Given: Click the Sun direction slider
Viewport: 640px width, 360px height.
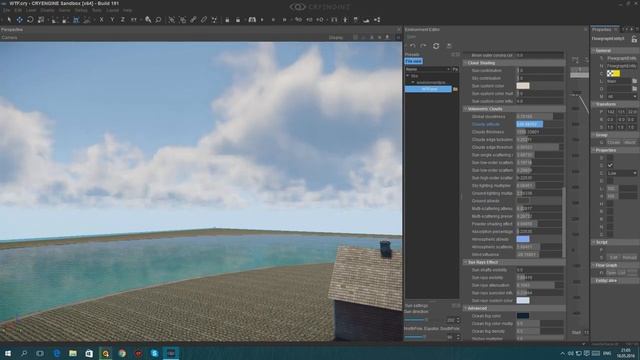Looking at the screenshot, I should [x=424, y=320].
